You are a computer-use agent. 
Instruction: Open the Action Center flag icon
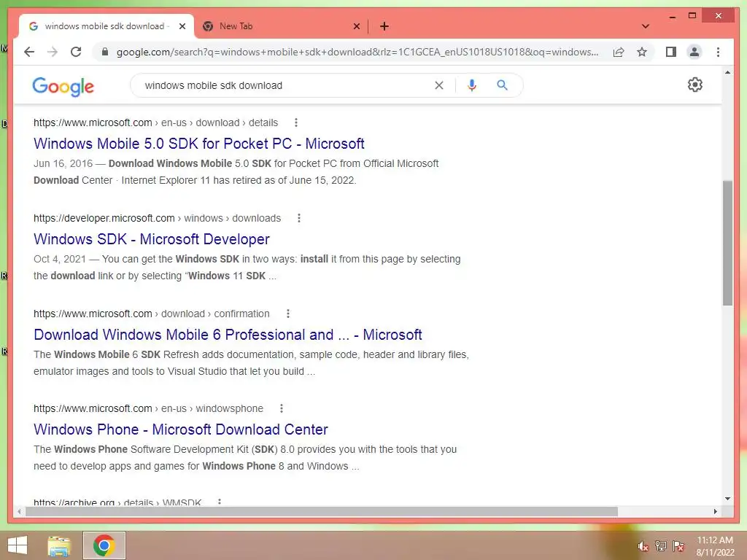coord(678,546)
